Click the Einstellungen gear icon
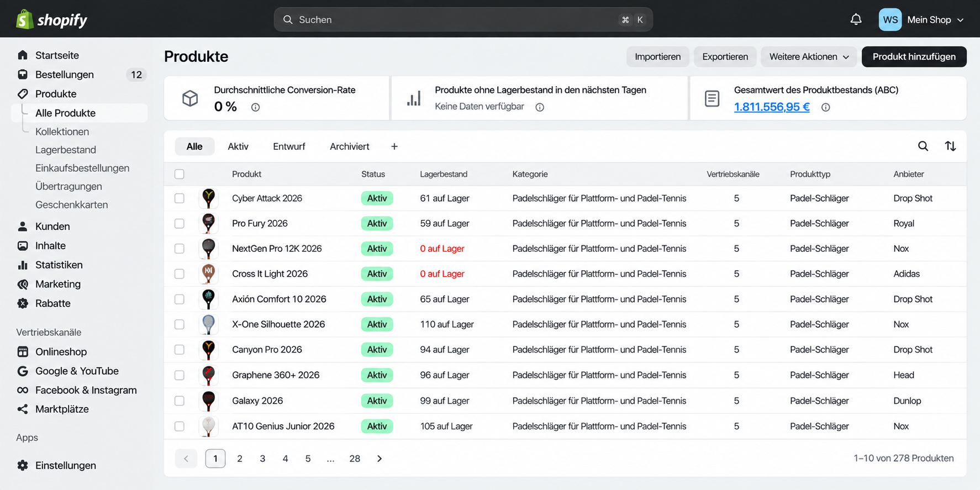Viewport: 980px width, 490px height. [23, 466]
